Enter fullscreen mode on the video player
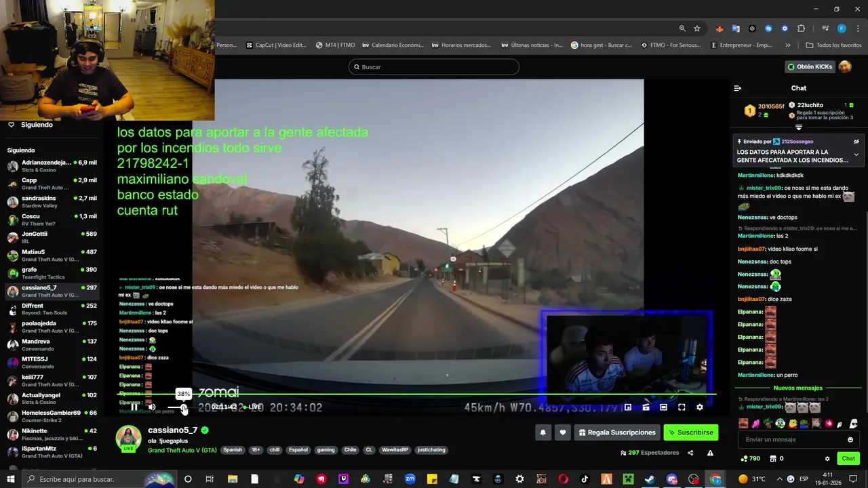Viewport: 868px width, 488px height. pyautogui.click(x=682, y=407)
